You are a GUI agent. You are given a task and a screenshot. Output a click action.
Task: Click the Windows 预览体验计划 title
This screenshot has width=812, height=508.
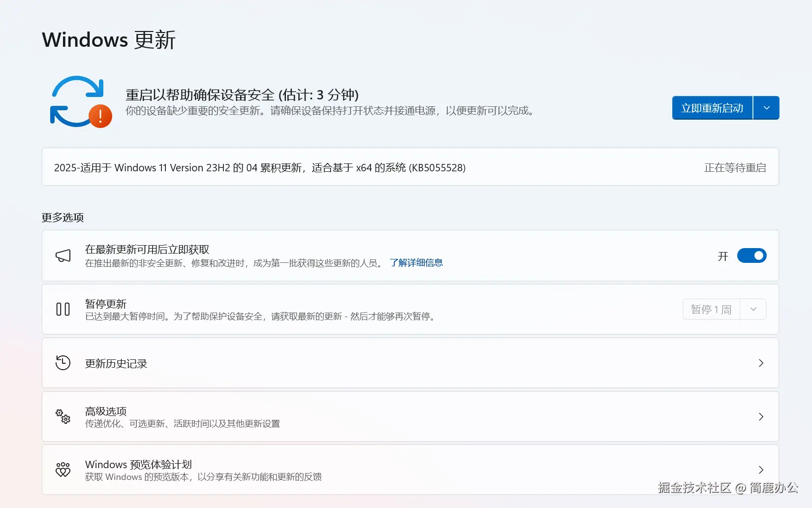[138, 464]
